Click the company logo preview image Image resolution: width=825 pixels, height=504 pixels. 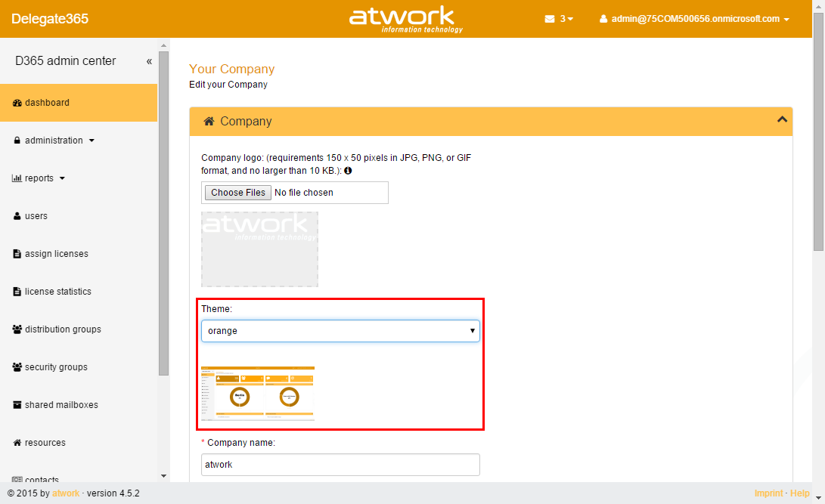click(x=260, y=249)
